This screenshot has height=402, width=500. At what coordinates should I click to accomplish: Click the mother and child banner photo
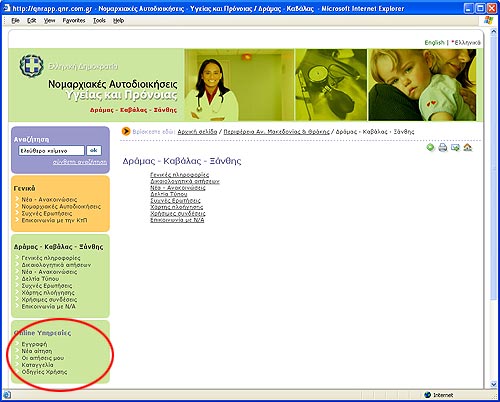click(422, 85)
